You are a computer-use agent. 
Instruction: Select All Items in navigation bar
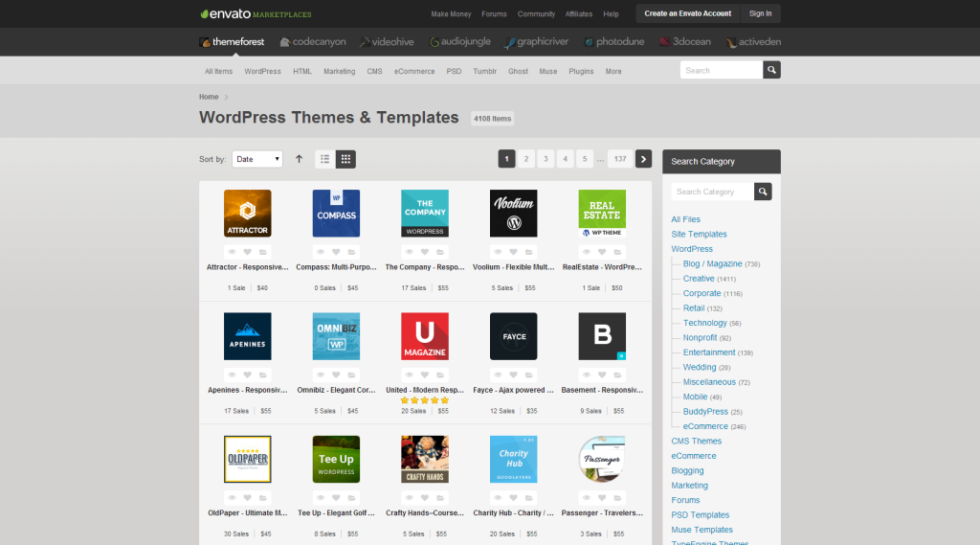[x=218, y=71]
